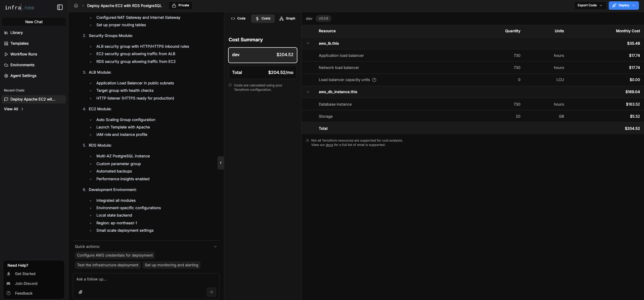This screenshot has height=300, width=644.
Task: Click the Load balancer capacity units label
Action: coord(344,80)
